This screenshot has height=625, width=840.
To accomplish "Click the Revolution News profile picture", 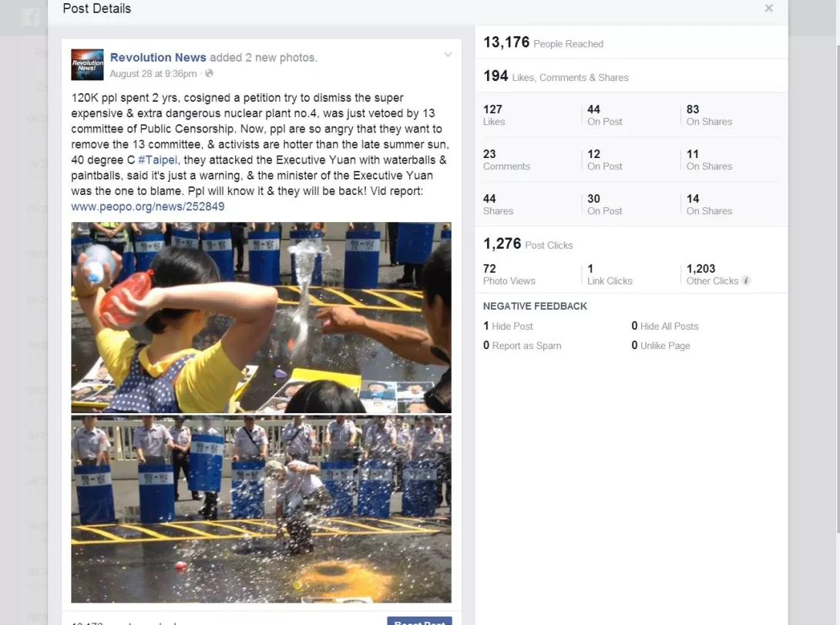I will [x=87, y=65].
